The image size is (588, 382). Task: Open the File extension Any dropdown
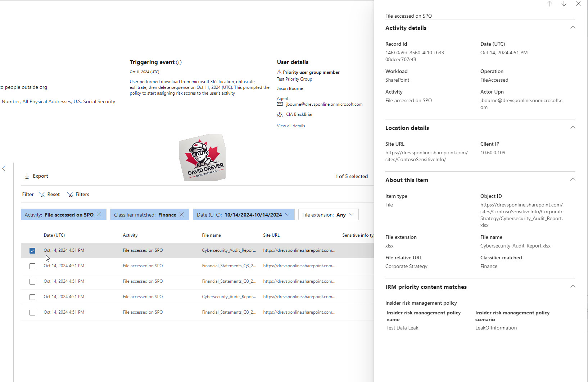(328, 214)
